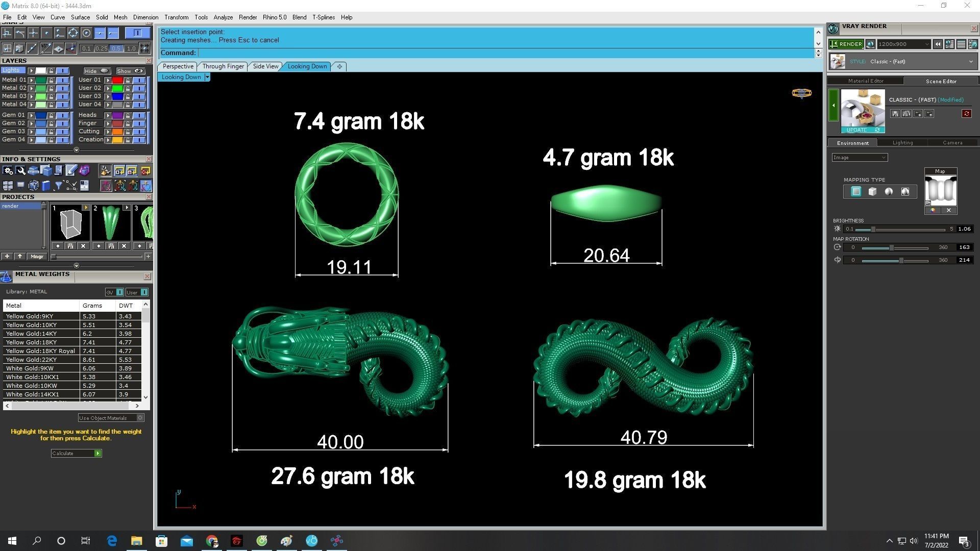Toggle Use Object Materials checkbox
Viewport: 980px width, 551px height.
tap(140, 418)
